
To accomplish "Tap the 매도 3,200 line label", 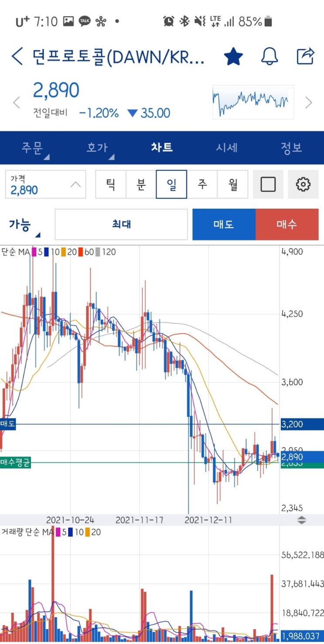I will 8,424.
